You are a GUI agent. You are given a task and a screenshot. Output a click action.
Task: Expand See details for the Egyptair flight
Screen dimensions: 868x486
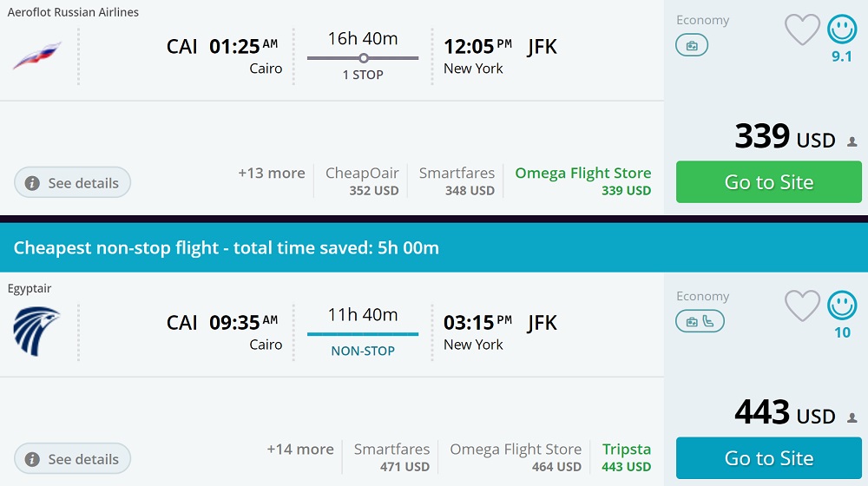pyautogui.click(x=72, y=459)
